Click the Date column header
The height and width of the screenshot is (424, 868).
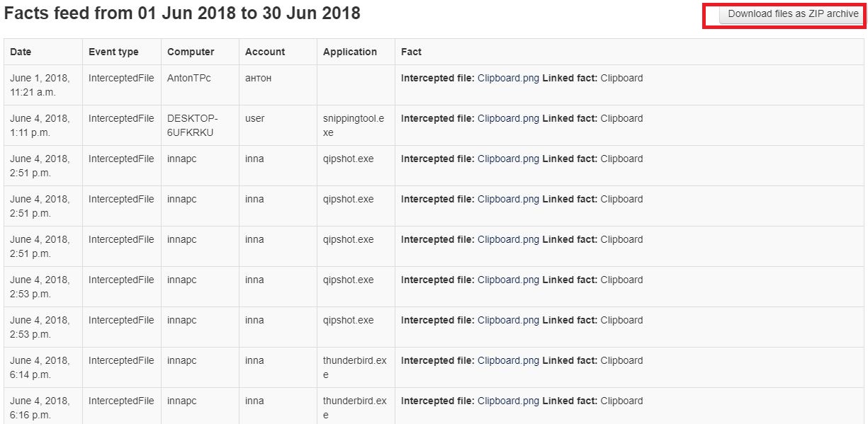21,52
